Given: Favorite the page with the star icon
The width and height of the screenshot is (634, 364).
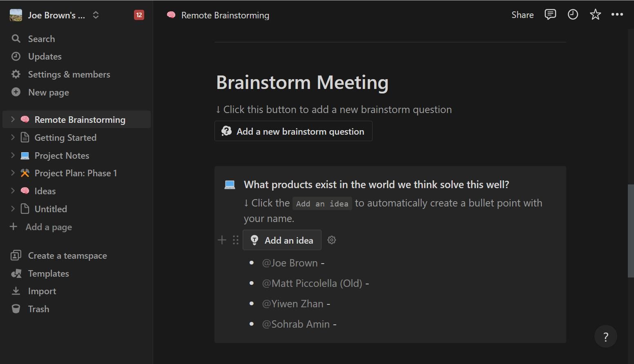Looking at the screenshot, I should click(595, 14).
